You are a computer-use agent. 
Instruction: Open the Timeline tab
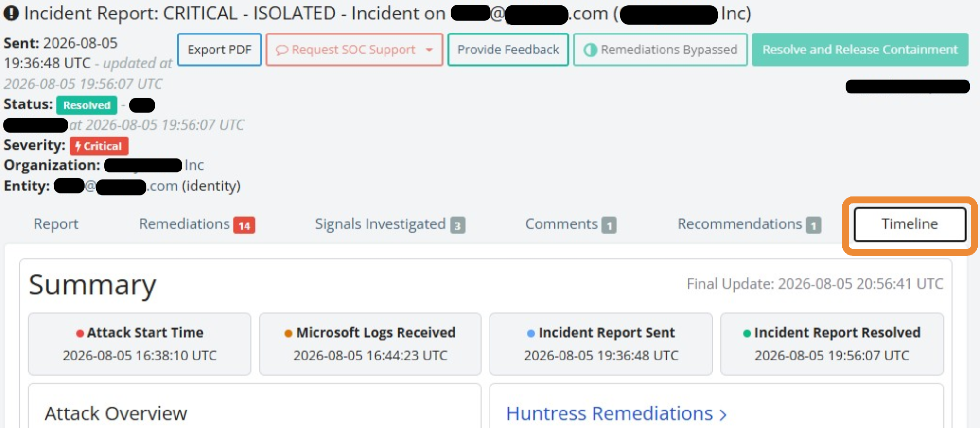point(910,224)
